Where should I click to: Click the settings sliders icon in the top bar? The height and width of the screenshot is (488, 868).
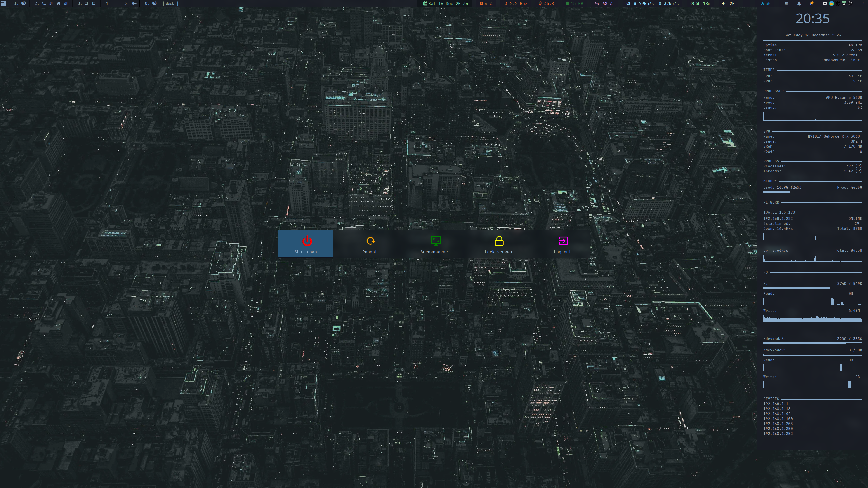(786, 3)
